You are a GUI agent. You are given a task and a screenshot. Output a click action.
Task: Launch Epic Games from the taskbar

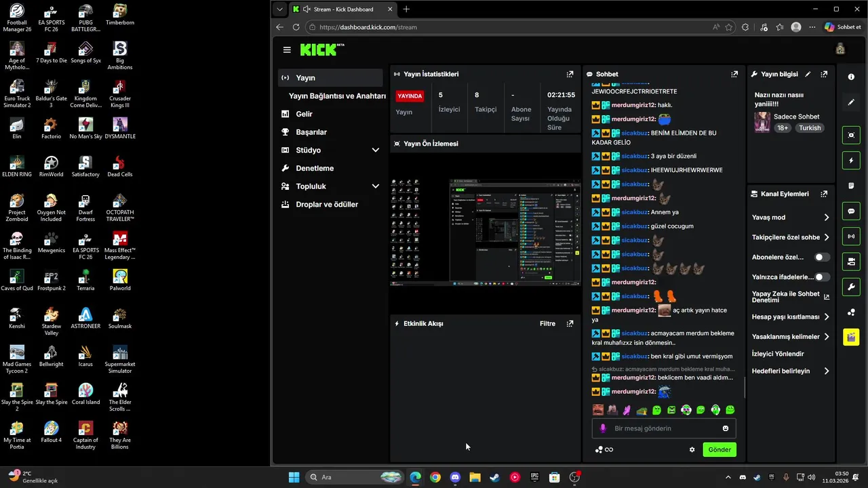click(534, 477)
